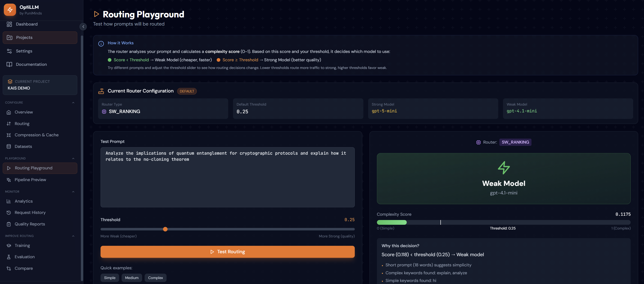Run the Test Routing button
This screenshot has width=644, height=284.
coord(227,251)
